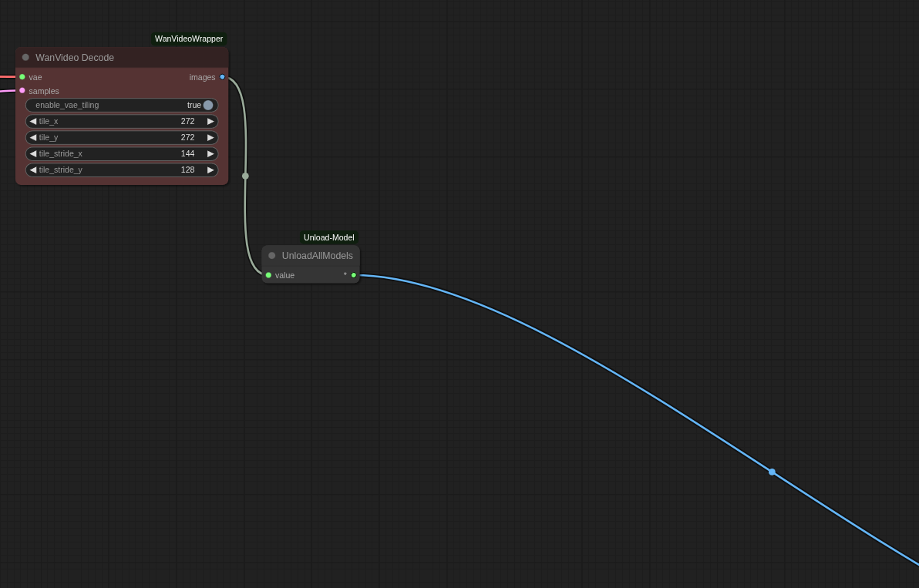Click the vae input socket
Screen dimensions: 919x588
pyautogui.click(x=22, y=77)
